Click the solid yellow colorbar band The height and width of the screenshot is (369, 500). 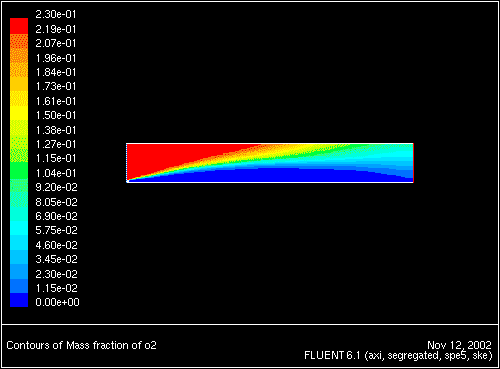pyautogui.click(x=19, y=113)
